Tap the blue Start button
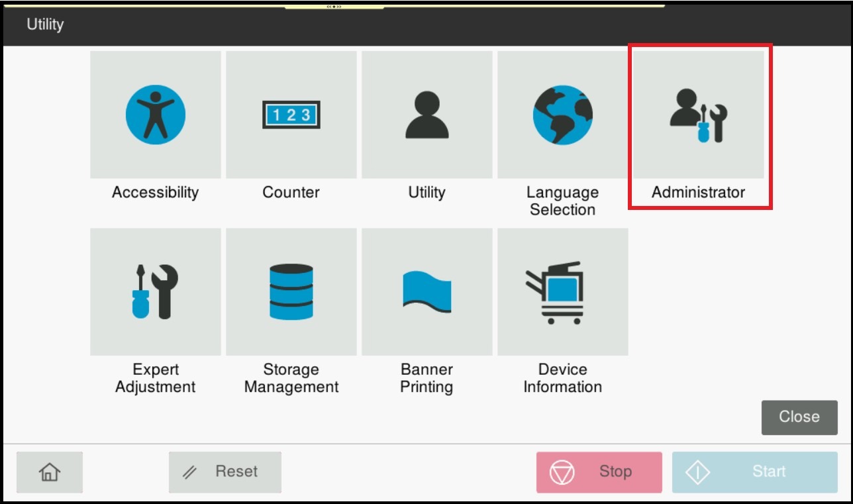The image size is (853, 504). (754, 472)
